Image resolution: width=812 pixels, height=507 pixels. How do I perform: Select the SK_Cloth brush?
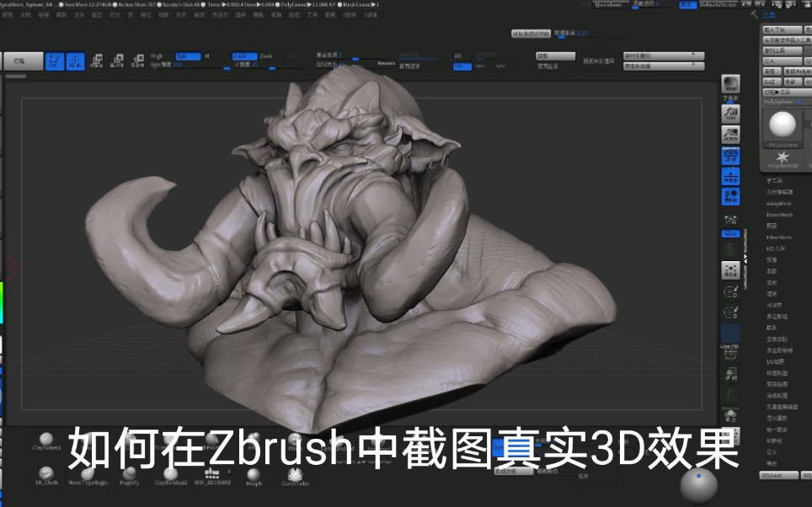tap(46, 476)
